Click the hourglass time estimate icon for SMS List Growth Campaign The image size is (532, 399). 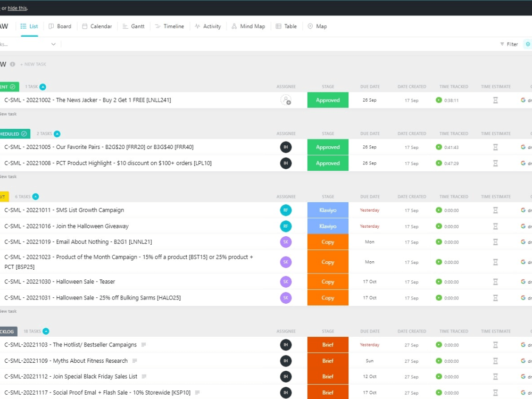(x=495, y=210)
